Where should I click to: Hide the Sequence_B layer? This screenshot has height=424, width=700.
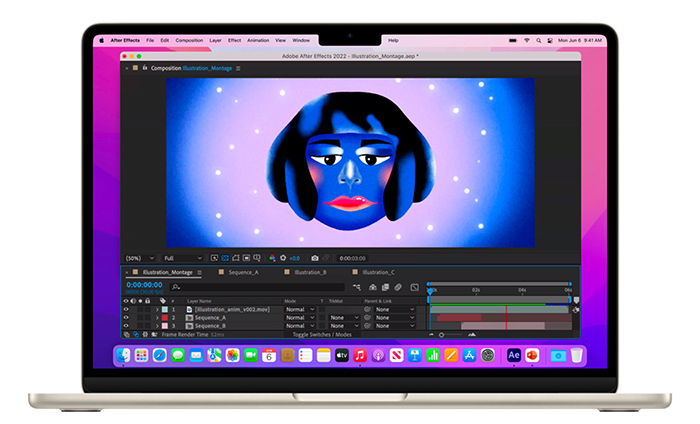tap(126, 326)
